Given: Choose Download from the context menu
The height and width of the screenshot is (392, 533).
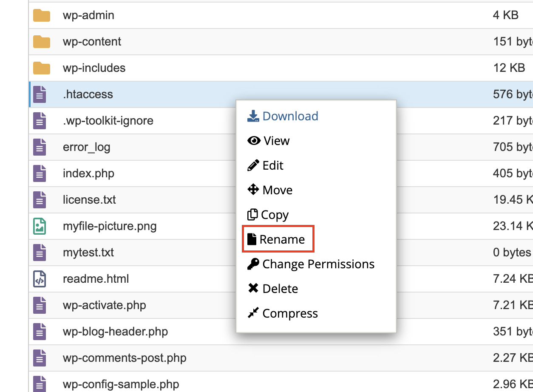Looking at the screenshot, I should click(x=283, y=116).
